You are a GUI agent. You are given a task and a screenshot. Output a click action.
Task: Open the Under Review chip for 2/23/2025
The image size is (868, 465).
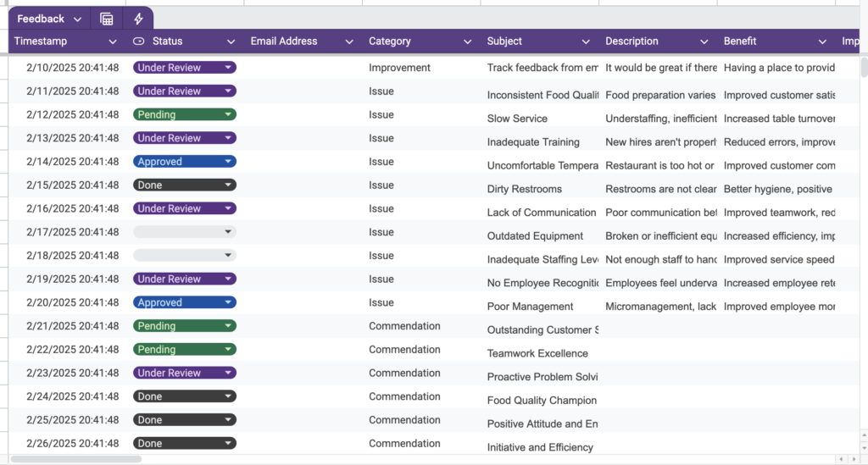pyautogui.click(x=184, y=373)
